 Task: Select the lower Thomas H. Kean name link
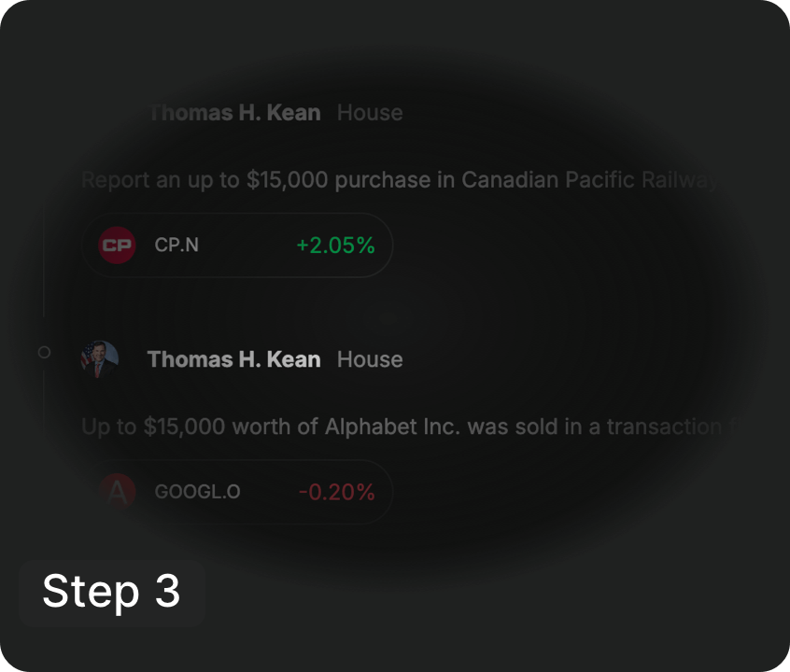(233, 358)
